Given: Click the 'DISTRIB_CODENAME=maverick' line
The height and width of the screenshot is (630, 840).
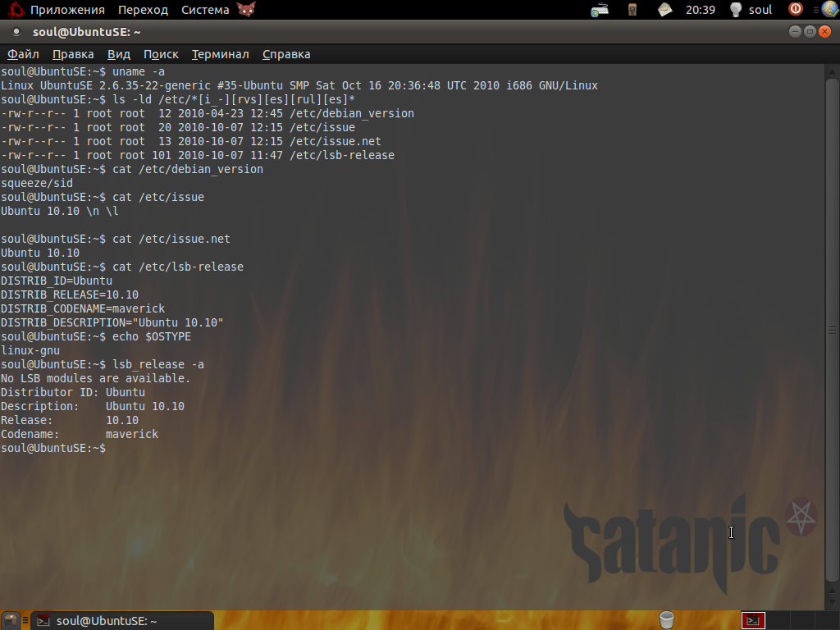Looking at the screenshot, I should 83,308.
